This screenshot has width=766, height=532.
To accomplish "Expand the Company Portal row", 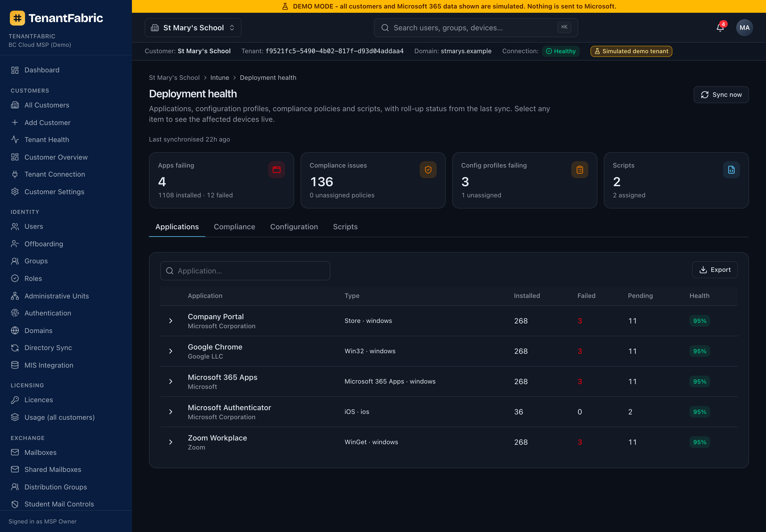I will (x=171, y=321).
